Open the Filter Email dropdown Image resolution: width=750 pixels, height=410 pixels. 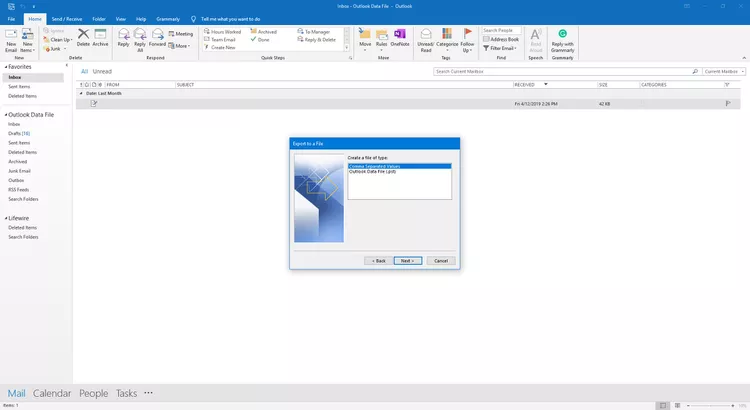(500, 48)
